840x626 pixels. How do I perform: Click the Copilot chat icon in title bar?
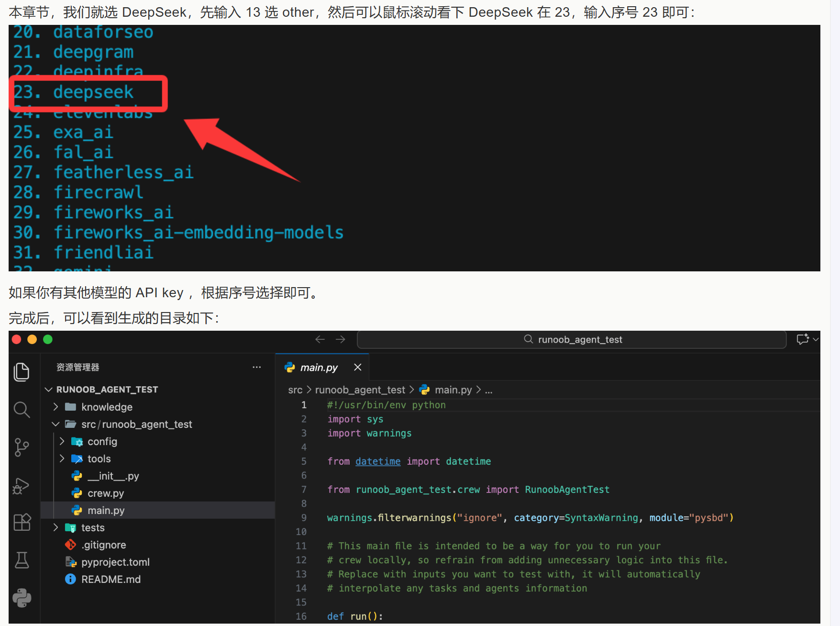803,339
